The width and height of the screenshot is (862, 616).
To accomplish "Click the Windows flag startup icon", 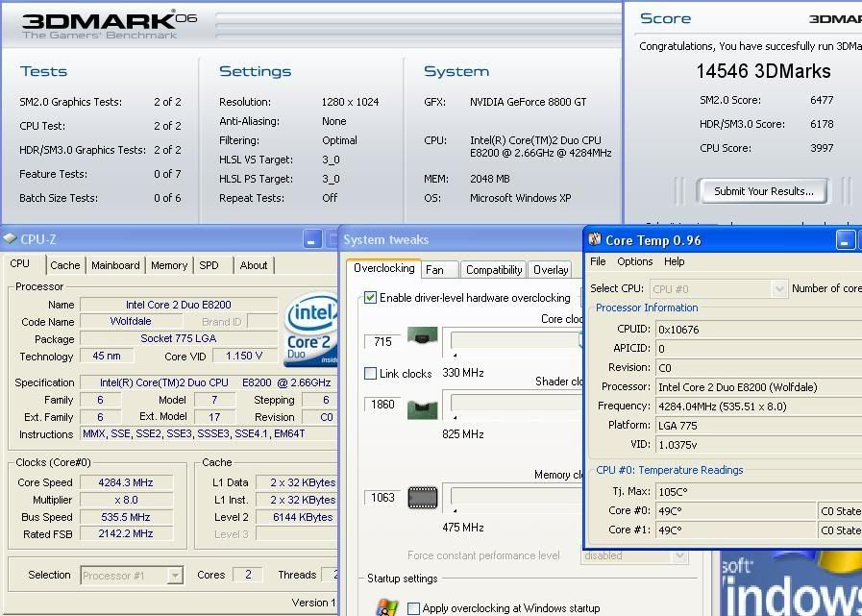I will tap(386, 608).
